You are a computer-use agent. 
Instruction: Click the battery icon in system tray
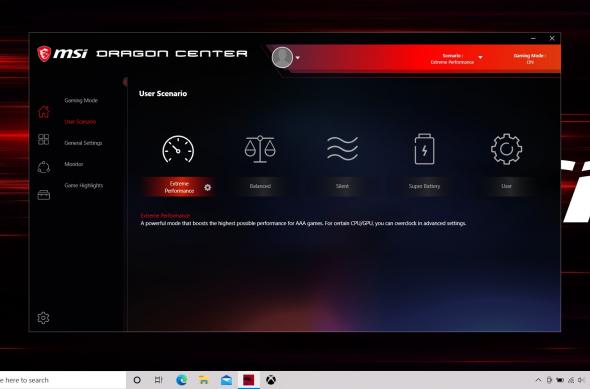pyautogui.click(x=560, y=380)
